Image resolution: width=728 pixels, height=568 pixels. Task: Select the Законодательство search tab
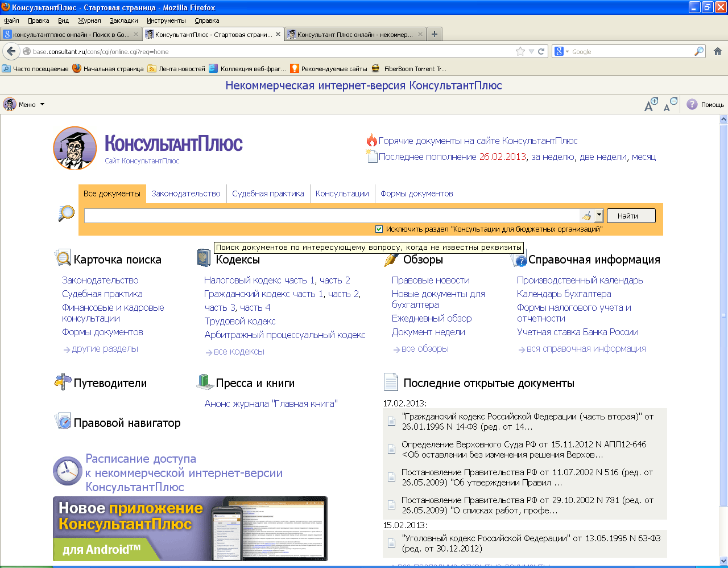[x=186, y=194]
